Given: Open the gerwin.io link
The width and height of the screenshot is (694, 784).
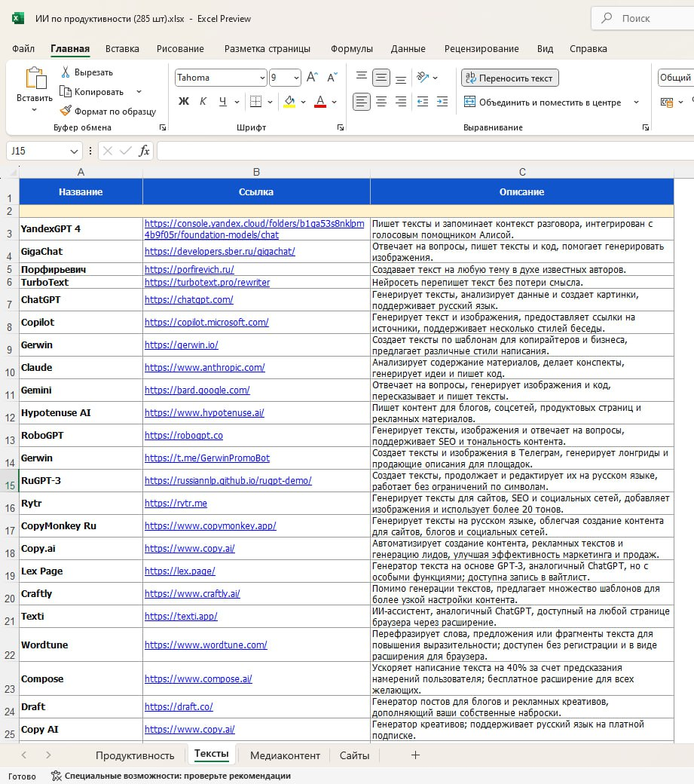Looking at the screenshot, I should pos(181,345).
